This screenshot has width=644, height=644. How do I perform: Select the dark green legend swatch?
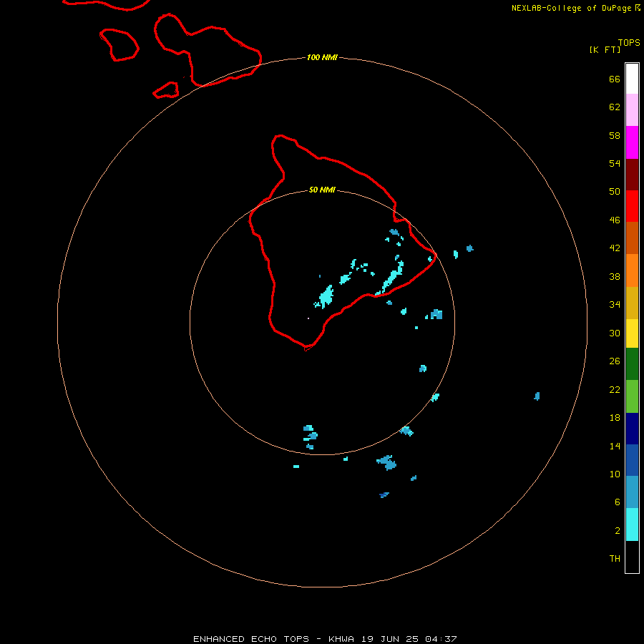(x=632, y=364)
